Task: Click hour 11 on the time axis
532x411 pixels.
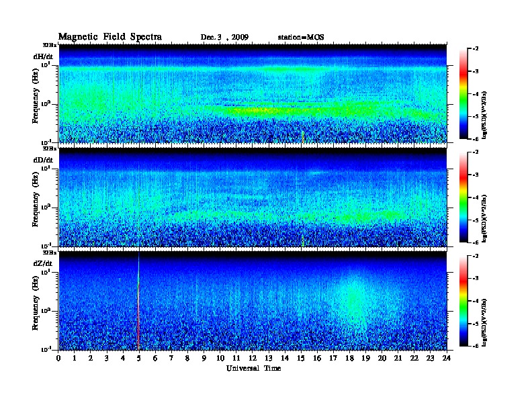Action: pos(236,359)
